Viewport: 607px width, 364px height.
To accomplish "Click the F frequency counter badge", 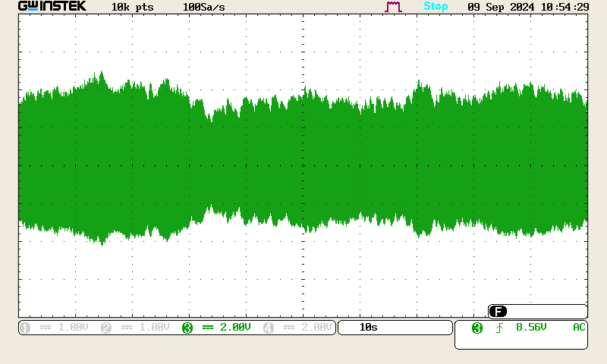I will [x=498, y=312].
